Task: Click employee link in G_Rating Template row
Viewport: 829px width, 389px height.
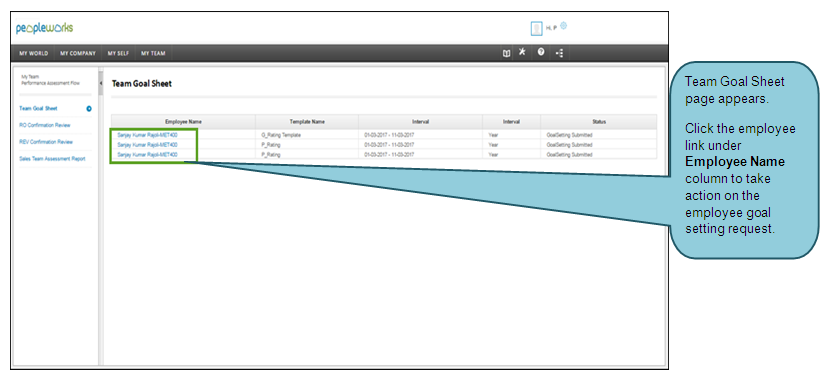Action: (x=148, y=135)
